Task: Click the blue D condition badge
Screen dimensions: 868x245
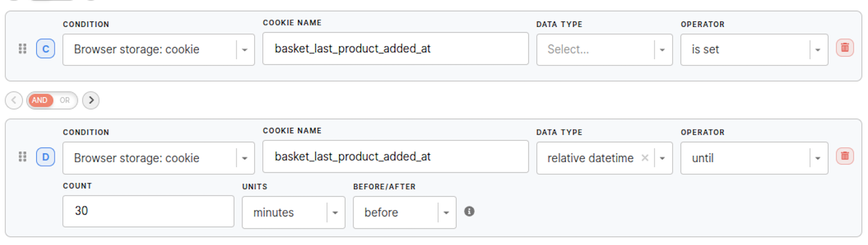Action: [46, 157]
